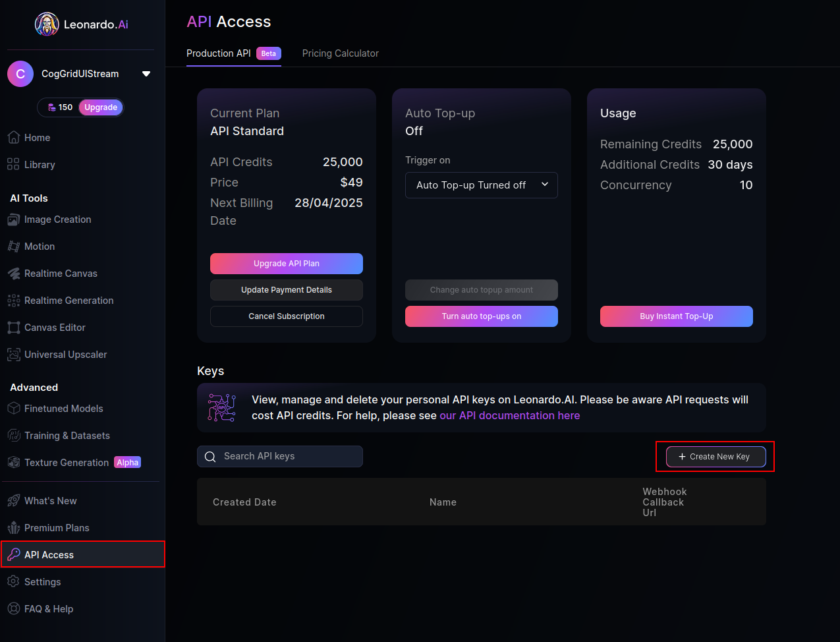The height and width of the screenshot is (642, 840).
Task: Click the FAQ & Help lifebuoy icon
Action: pyautogui.click(x=13, y=609)
